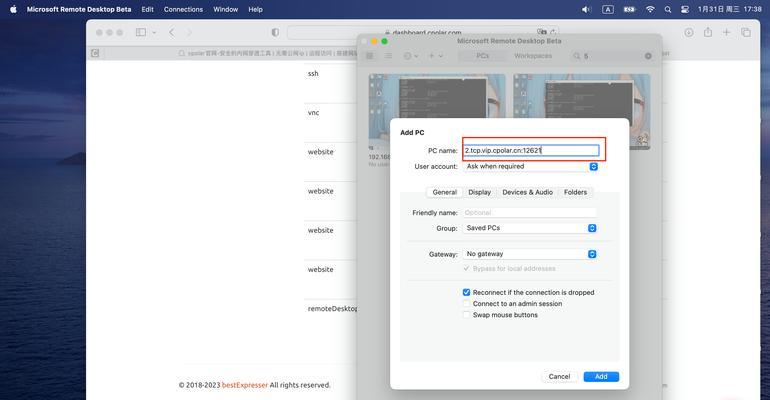This screenshot has width=770, height=400.
Task: Open Remote Desktop settings dropdown
Action: (x=411, y=56)
